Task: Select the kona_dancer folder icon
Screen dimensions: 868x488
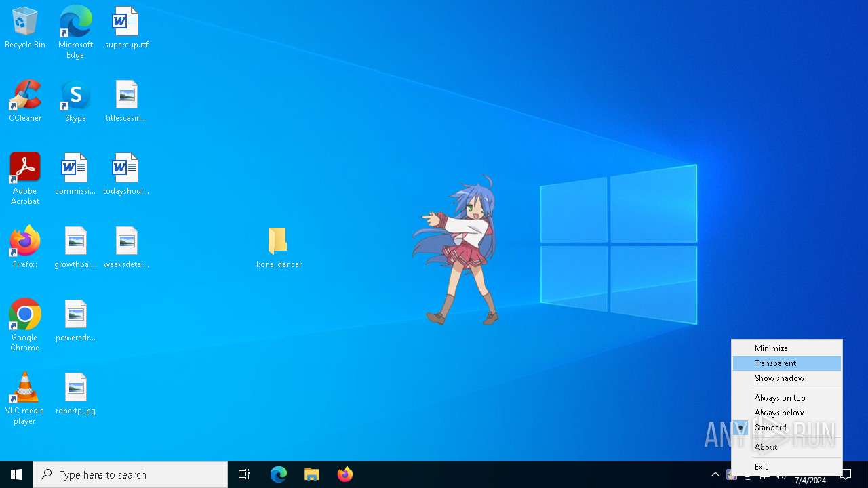Action: pos(279,247)
